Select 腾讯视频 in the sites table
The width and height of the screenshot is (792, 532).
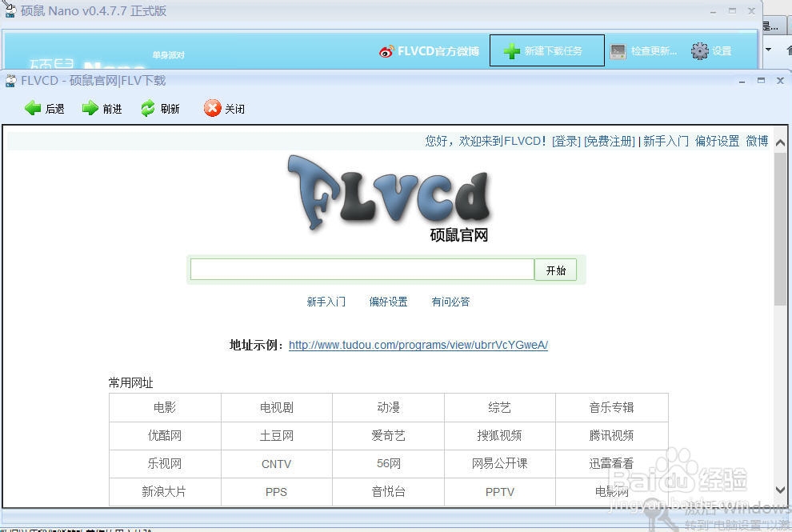click(x=610, y=435)
